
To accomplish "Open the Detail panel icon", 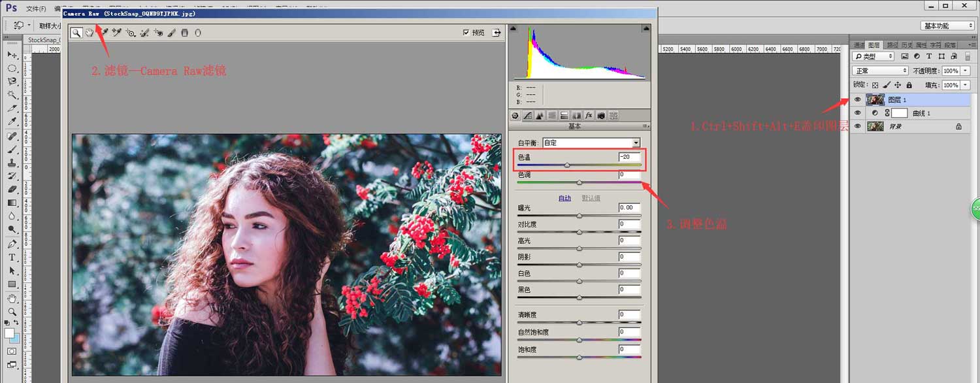I will [x=540, y=115].
